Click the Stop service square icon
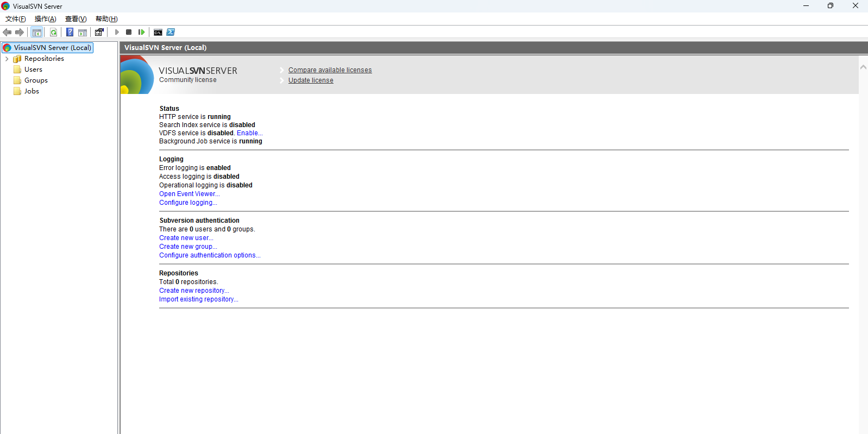The height and width of the screenshot is (434, 868). (129, 33)
